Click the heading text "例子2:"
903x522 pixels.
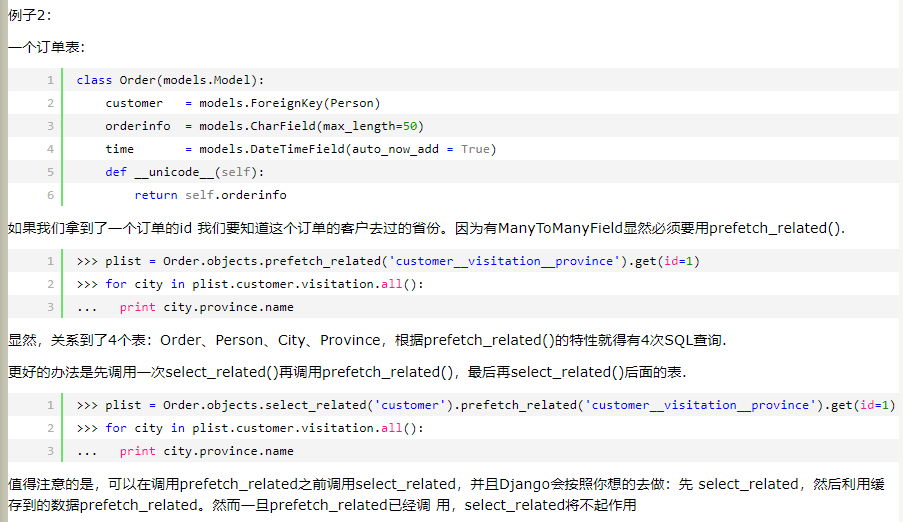29,15
